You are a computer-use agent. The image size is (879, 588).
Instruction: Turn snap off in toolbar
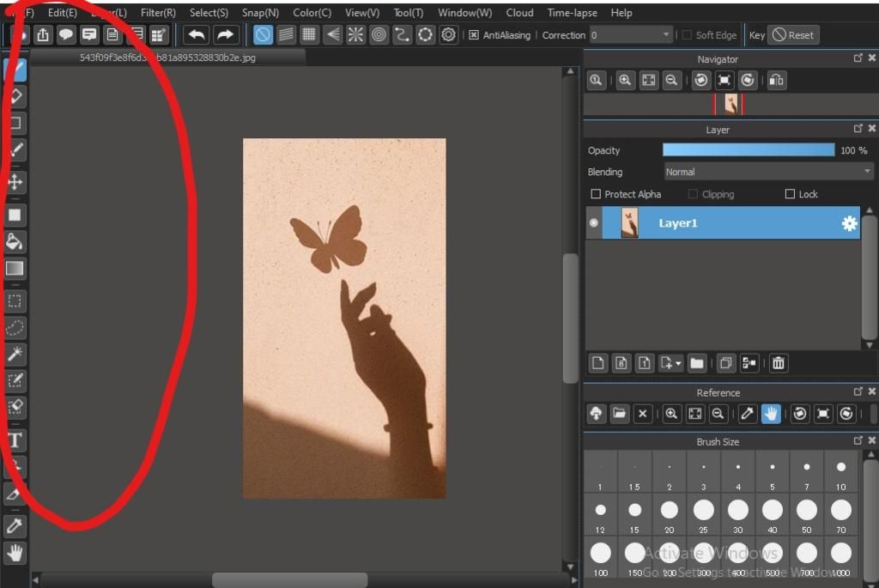(263, 34)
